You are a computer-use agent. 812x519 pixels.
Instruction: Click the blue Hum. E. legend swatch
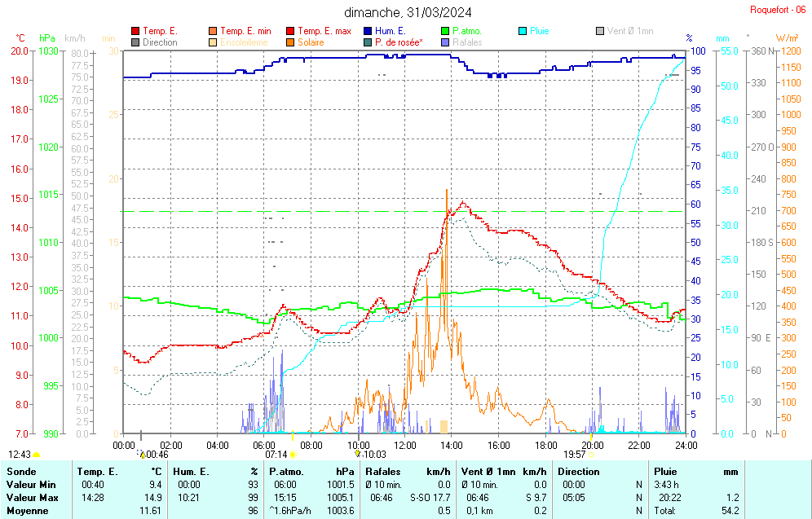click(x=368, y=31)
